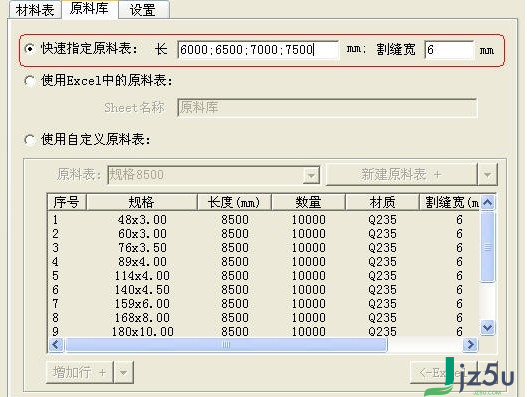This screenshot has height=397, width=527.
Task: Open the 原料库 tab
Action: coord(89,9)
